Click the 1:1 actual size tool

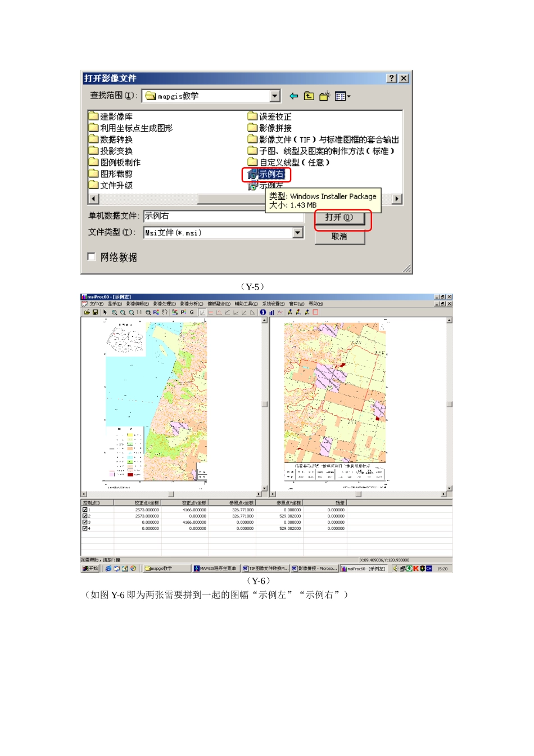[139, 312]
